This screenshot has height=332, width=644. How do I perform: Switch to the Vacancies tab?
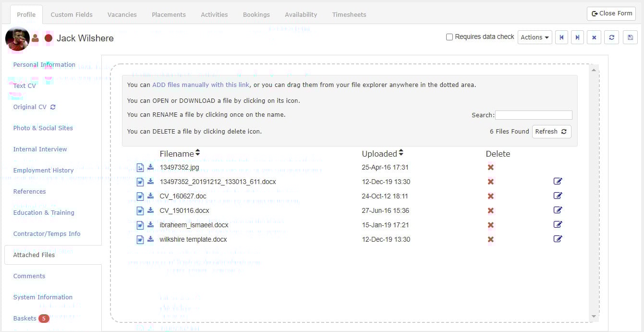122,14
